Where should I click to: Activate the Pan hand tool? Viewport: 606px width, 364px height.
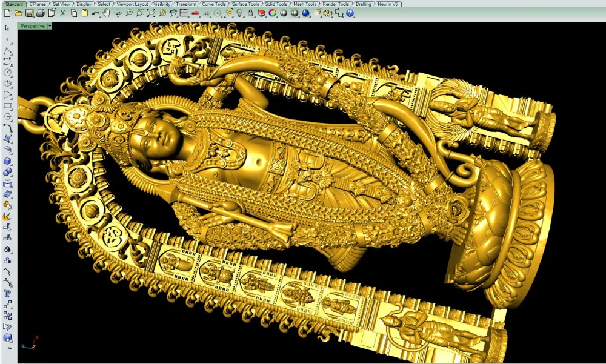pyautogui.click(x=106, y=13)
